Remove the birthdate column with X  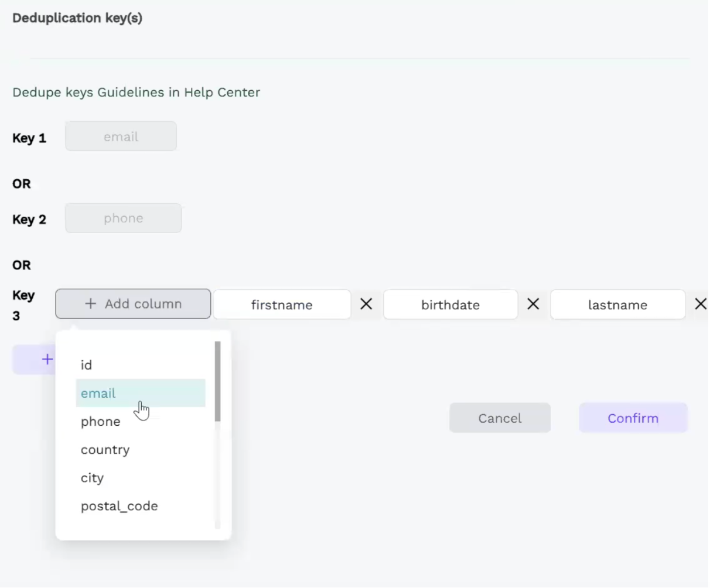point(533,304)
